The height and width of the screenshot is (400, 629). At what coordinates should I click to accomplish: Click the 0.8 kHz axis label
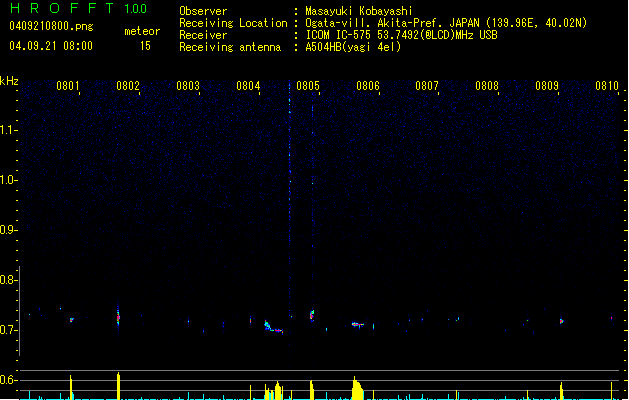[x=8, y=280]
